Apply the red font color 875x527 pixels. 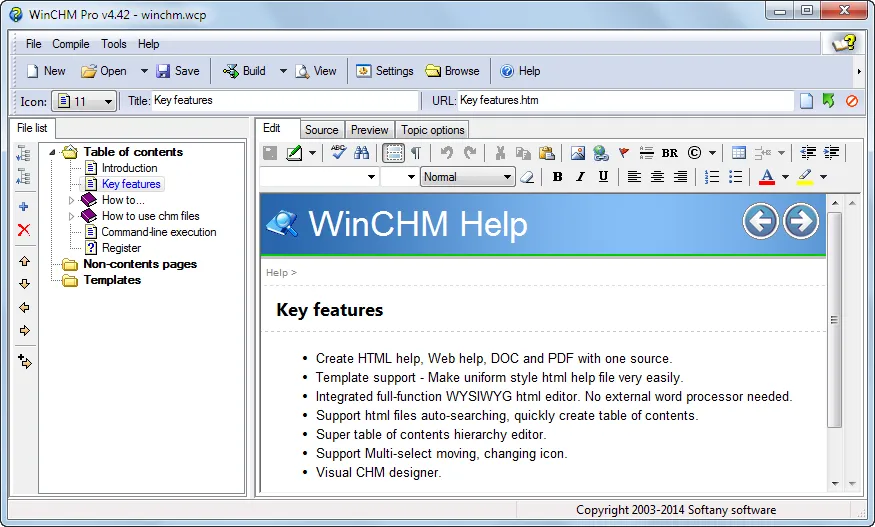pos(767,177)
